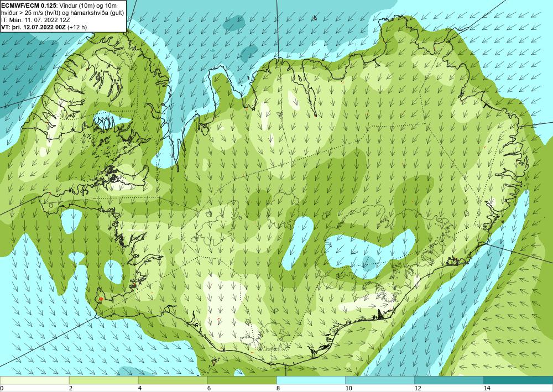The image size is (553, 392).
Task: Select the light green 2–4 m/s legend swatch
Action: point(104,380)
